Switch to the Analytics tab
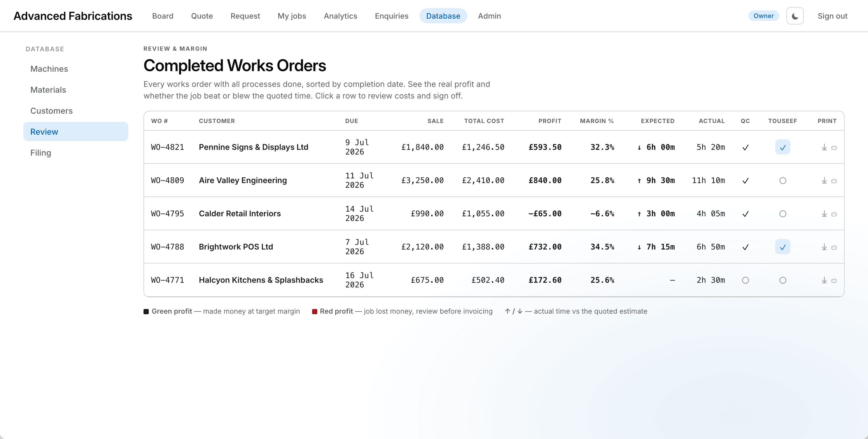This screenshot has width=868, height=439. [340, 16]
